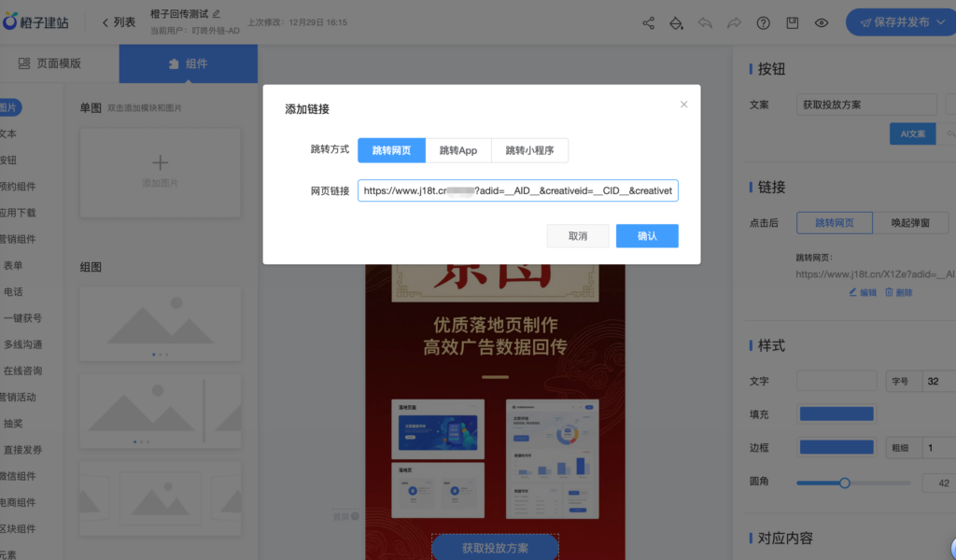Select 跳转网页 jump mode in dialog
The image size is (956, 560).
pyautogui.click(x=391, y=150)
